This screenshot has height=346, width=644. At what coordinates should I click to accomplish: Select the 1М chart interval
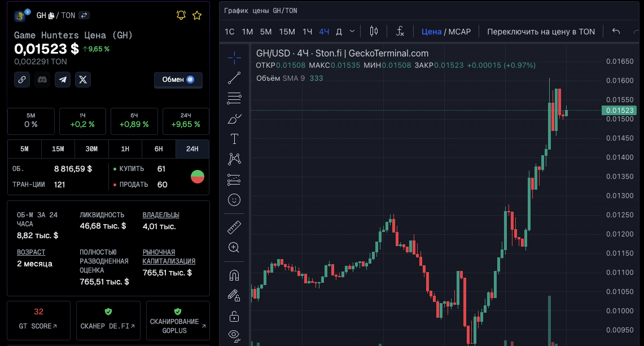[247, 32]
